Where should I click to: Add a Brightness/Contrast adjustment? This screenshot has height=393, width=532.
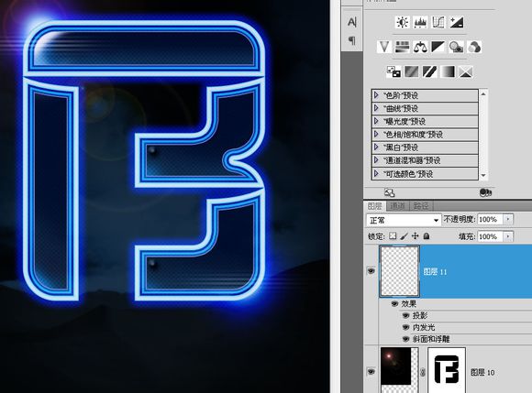coord(403,22)
